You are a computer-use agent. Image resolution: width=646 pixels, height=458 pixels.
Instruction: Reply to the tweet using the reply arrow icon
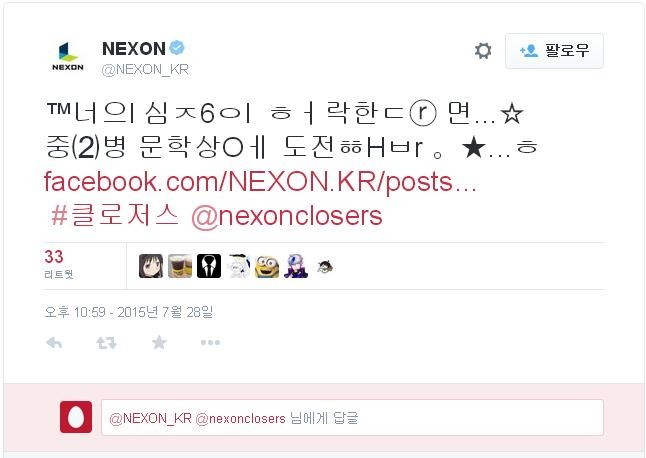coord(54,342)
